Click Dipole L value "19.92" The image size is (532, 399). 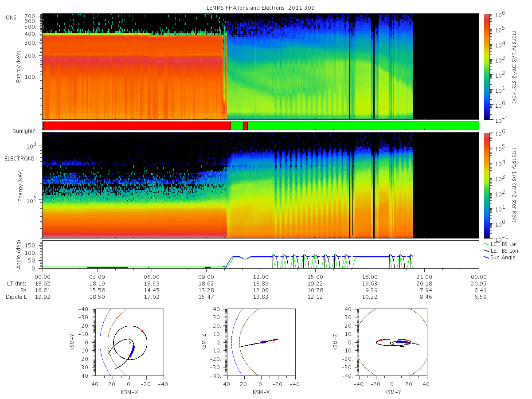tap(43, 297)
